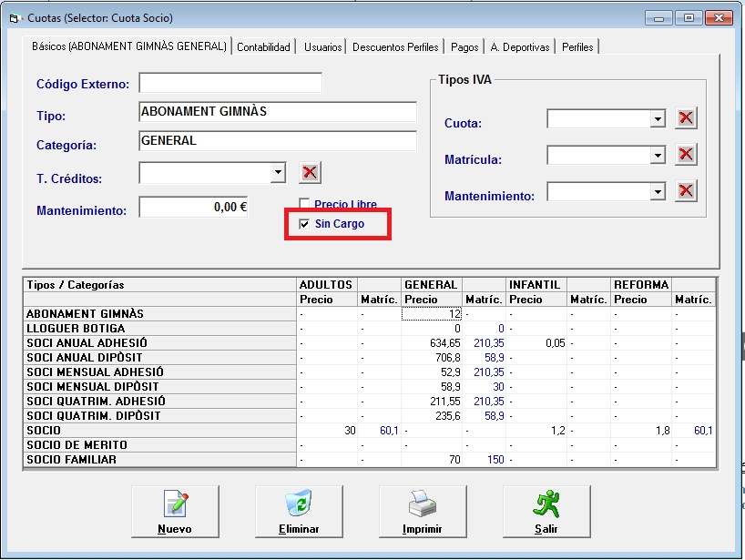Click the Categoría field containing GENERAL
Image resolution: width=745 pixels, height=560 pixels.
278,141
